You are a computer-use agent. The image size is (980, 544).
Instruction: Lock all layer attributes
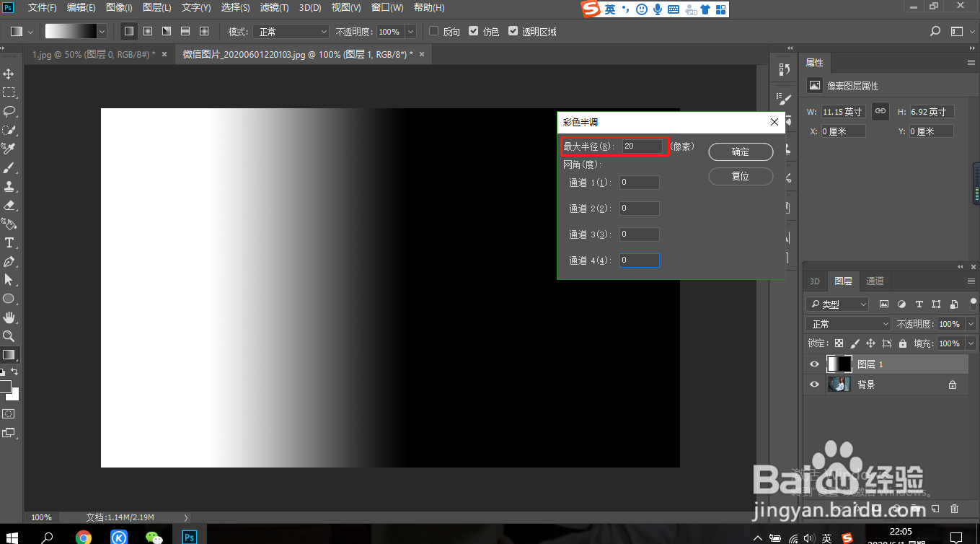(x=904, y=344)
